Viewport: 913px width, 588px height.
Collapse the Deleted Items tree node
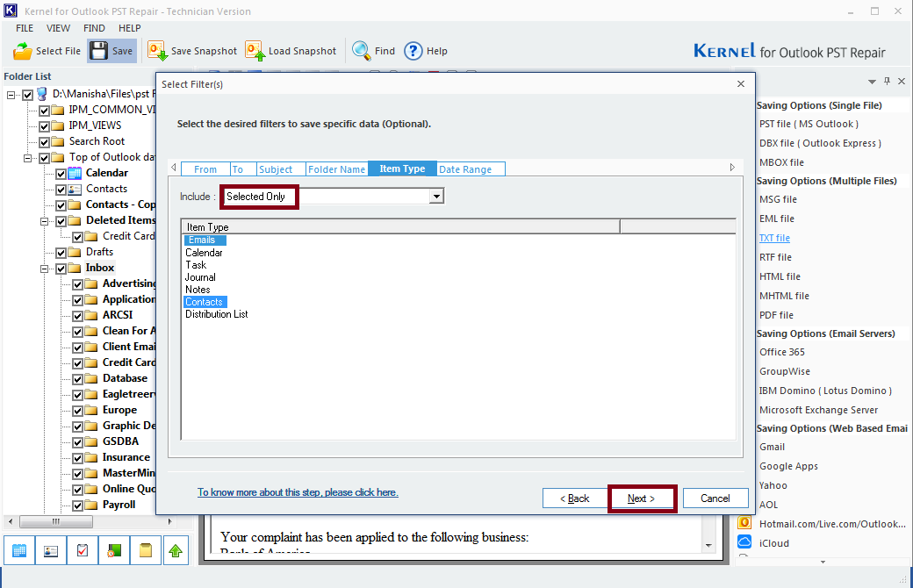click(44, 221)
